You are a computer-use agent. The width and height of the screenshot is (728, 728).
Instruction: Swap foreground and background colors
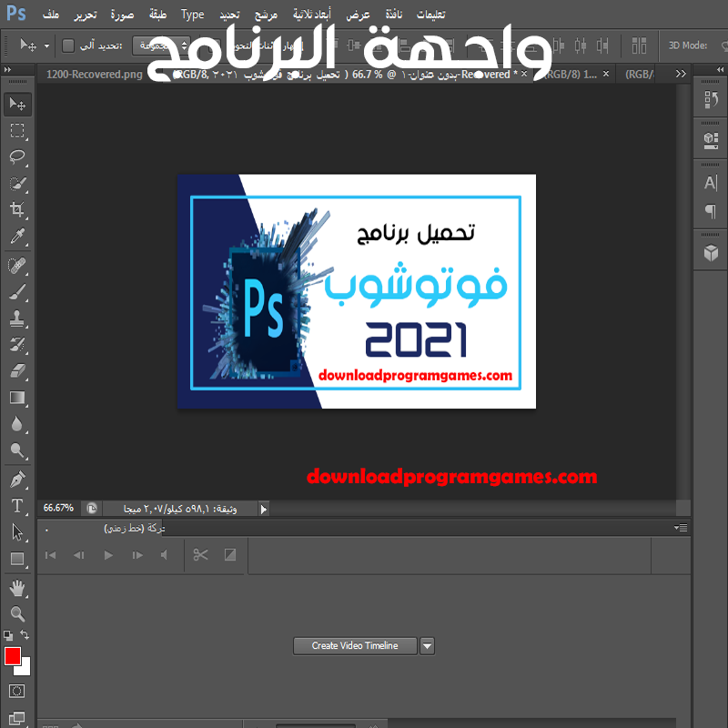point(25,634)
